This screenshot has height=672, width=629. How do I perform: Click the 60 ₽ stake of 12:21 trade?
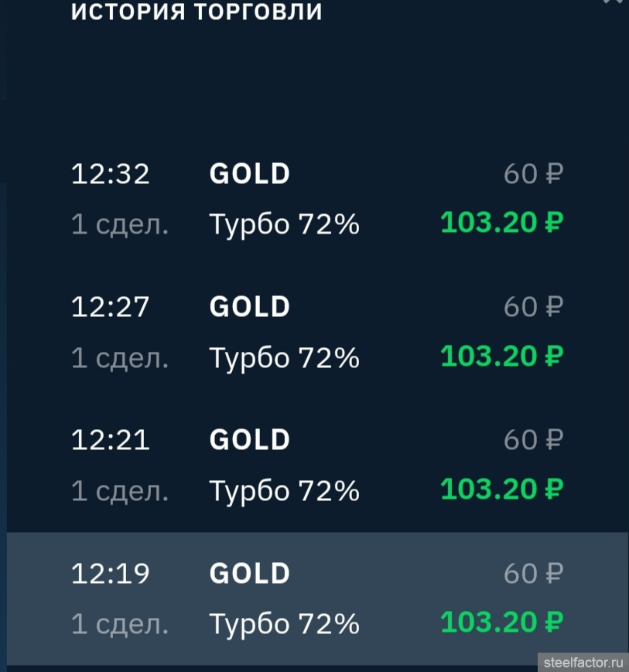coord(532,440)
